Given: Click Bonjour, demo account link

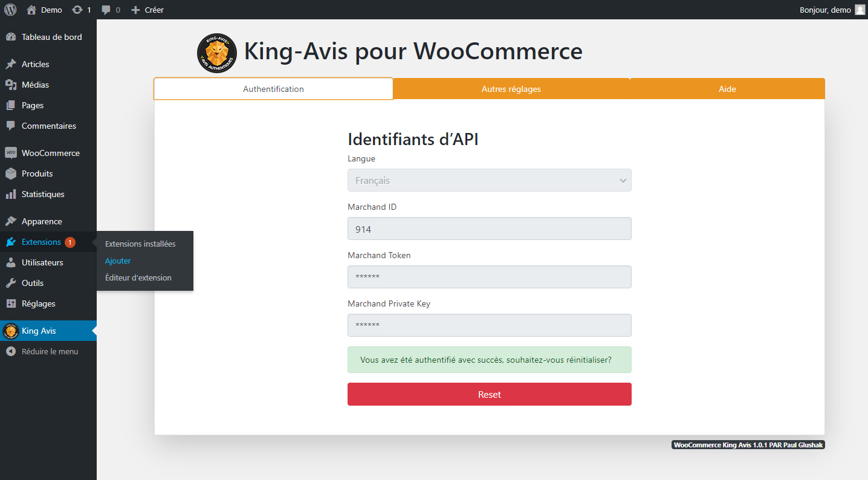Looking at the screenshot, I should [x=825, y=10].
